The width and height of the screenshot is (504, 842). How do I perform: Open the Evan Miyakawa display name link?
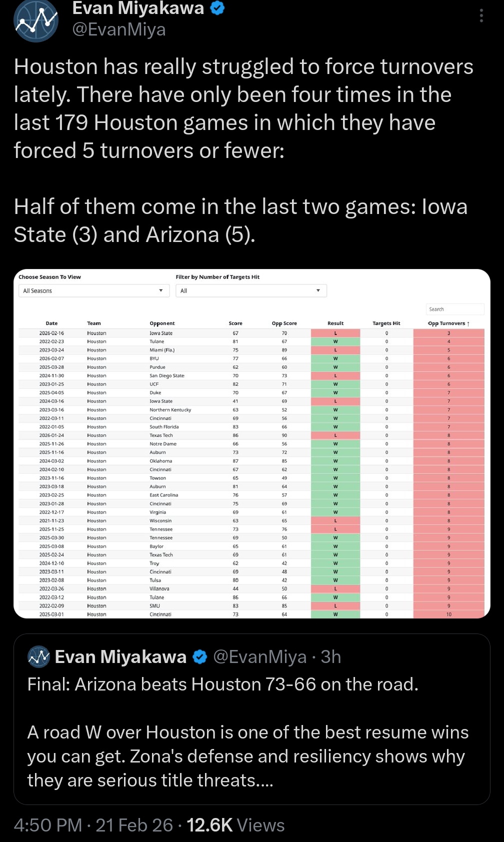[138, 8]
